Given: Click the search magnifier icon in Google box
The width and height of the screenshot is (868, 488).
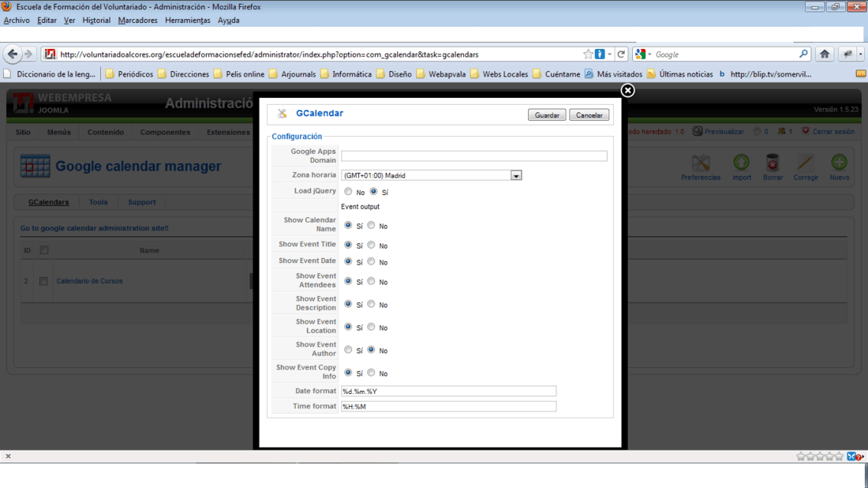Looking at the screenshot, I should click(803, 54).
